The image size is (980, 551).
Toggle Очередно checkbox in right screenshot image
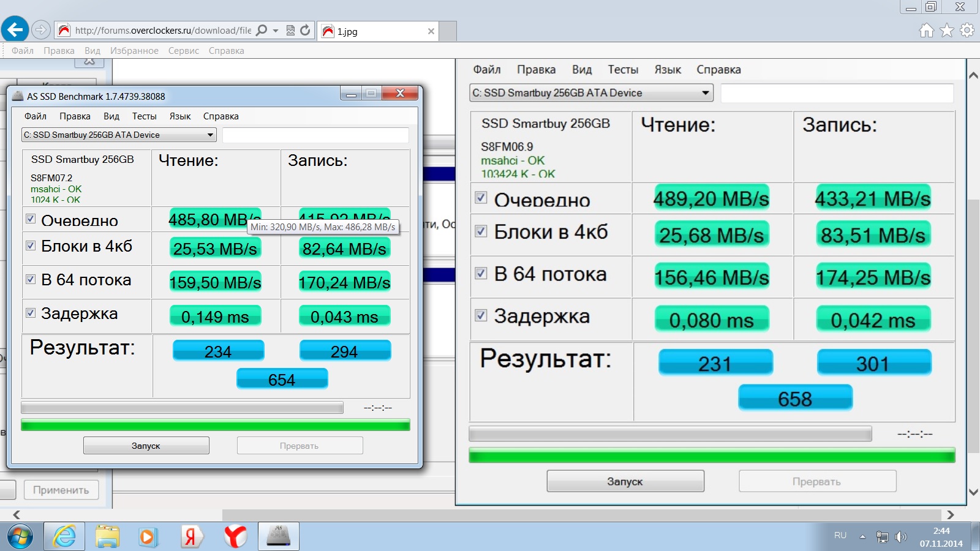click(x=481, y=198)
